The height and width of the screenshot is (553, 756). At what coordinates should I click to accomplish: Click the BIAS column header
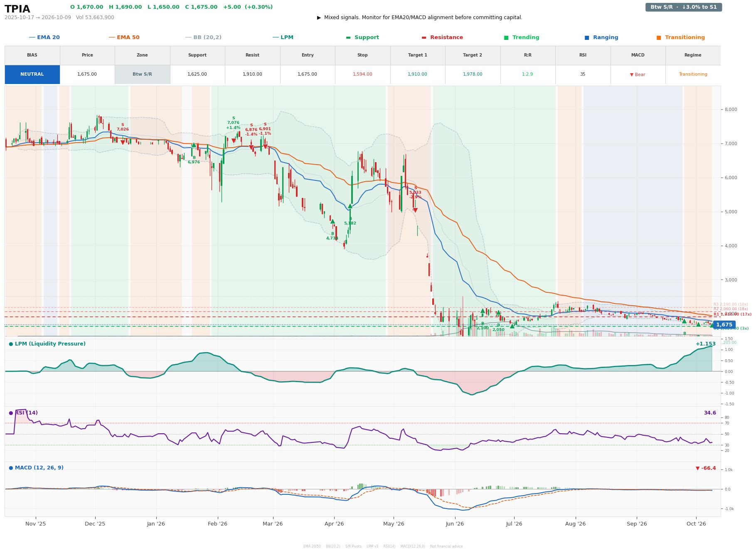pyautogui.click(x=32, y=55)
